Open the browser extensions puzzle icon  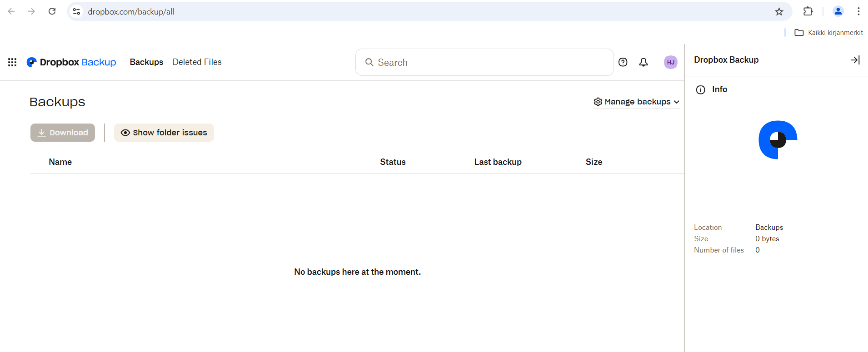coord(808,11)
